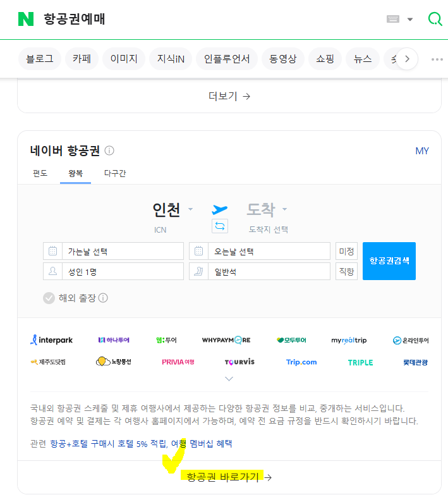Click the 더보기 link
The width and height of the screenshot is (448, 502).
click(x=229, y=96)
